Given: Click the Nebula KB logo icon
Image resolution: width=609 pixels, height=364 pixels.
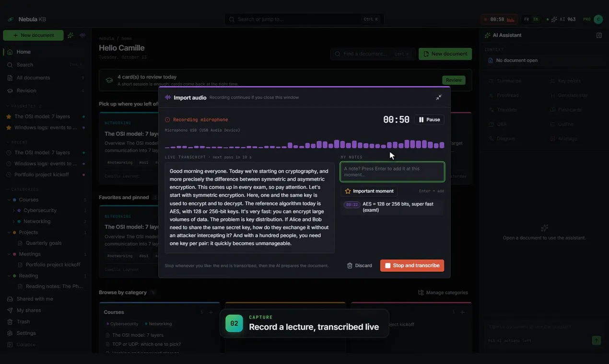Looking at the screenshot, I should point(11,19).
